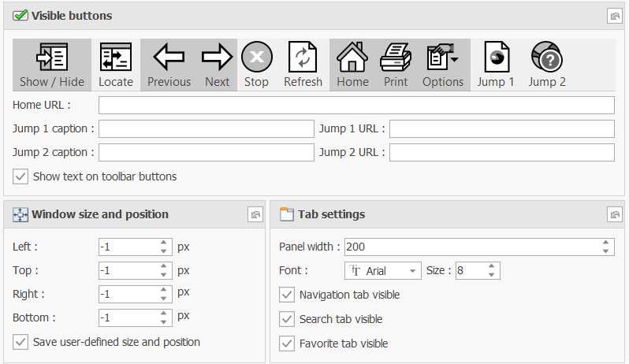Toggle the Next arrow button
Image resolution: width=629 pixels, height=364 pixels.
217,65
